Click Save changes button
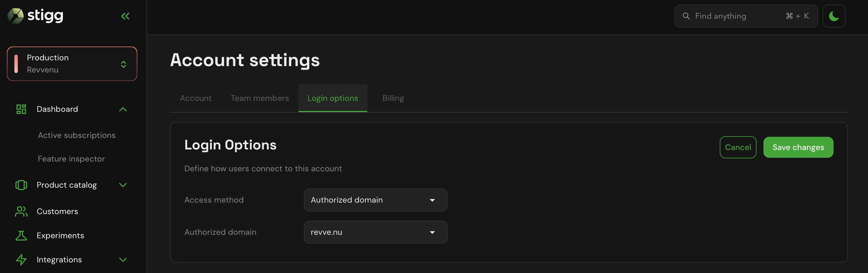Viewport: 868px width, 273px height. tap(798, 147)
